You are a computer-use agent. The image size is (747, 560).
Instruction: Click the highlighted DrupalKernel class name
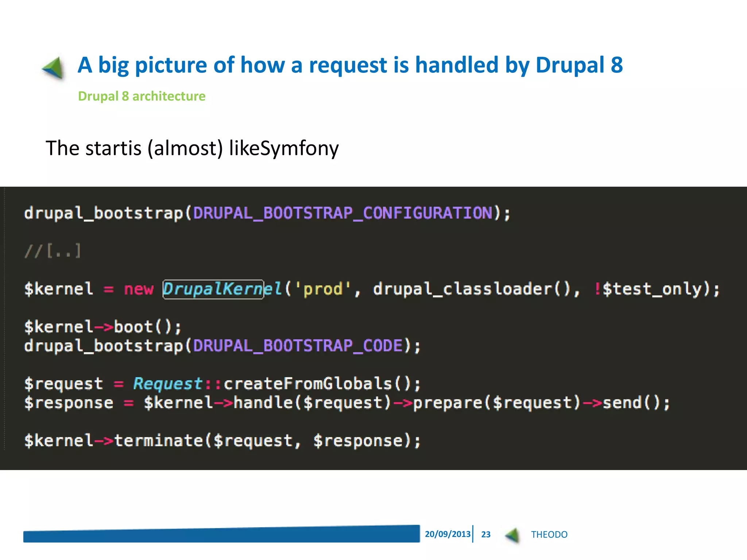click(222, 289)
